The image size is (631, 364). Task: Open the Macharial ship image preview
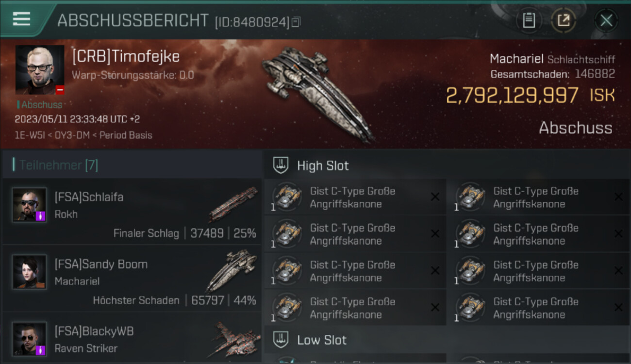click(x=318, y=94)
